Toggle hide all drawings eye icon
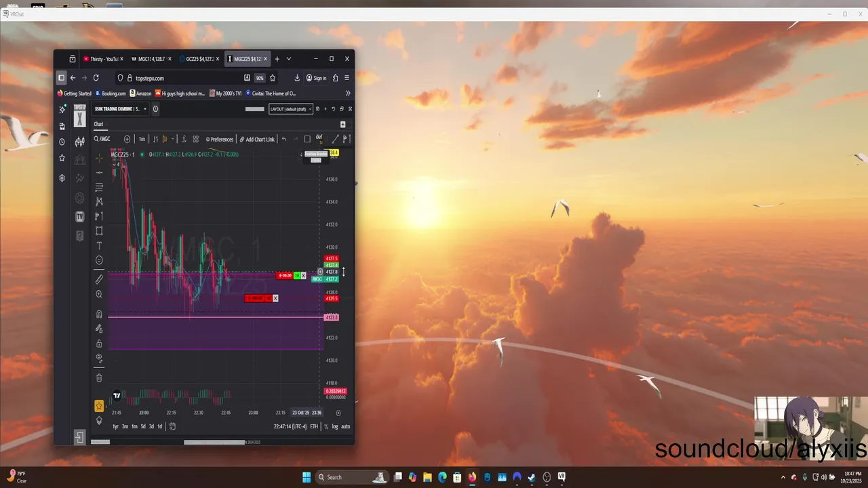Viewport: 868px width, 488px height. pyautogui.click(x=99, y=358)
